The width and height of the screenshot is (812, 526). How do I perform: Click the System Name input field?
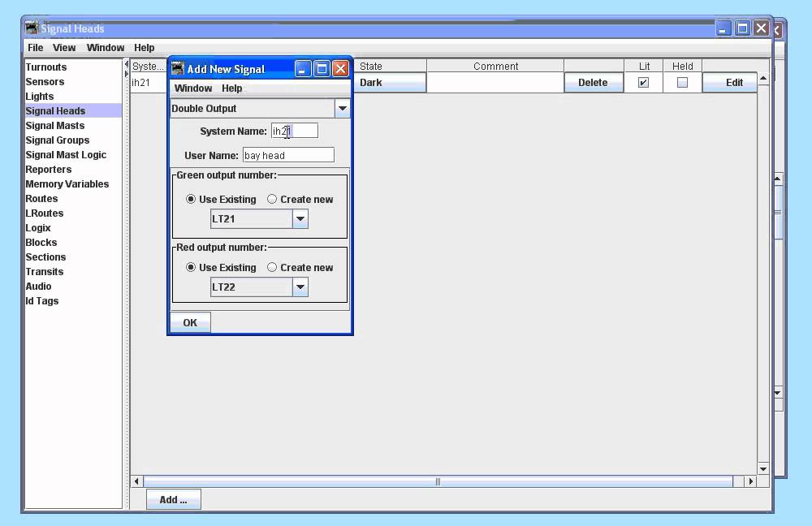295,131
